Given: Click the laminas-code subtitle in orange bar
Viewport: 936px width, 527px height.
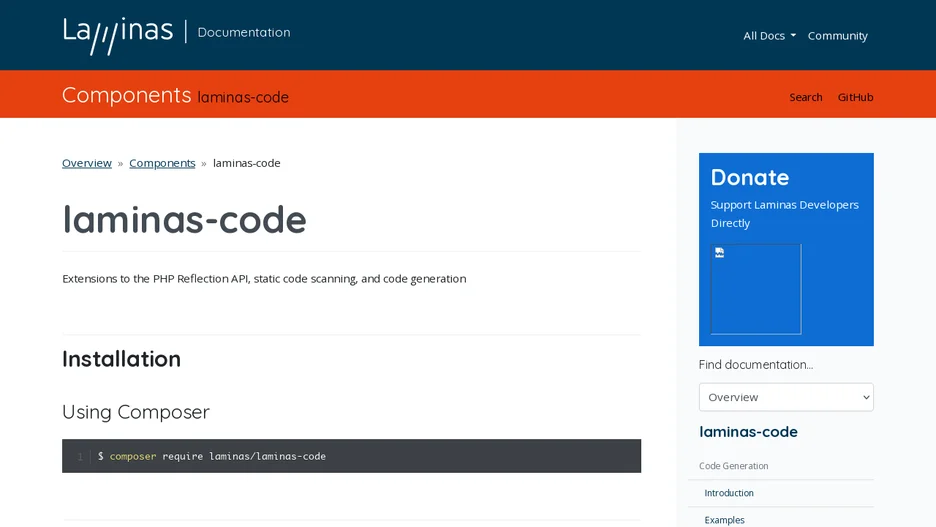Looking at the screenshot, I should (243, 97).
